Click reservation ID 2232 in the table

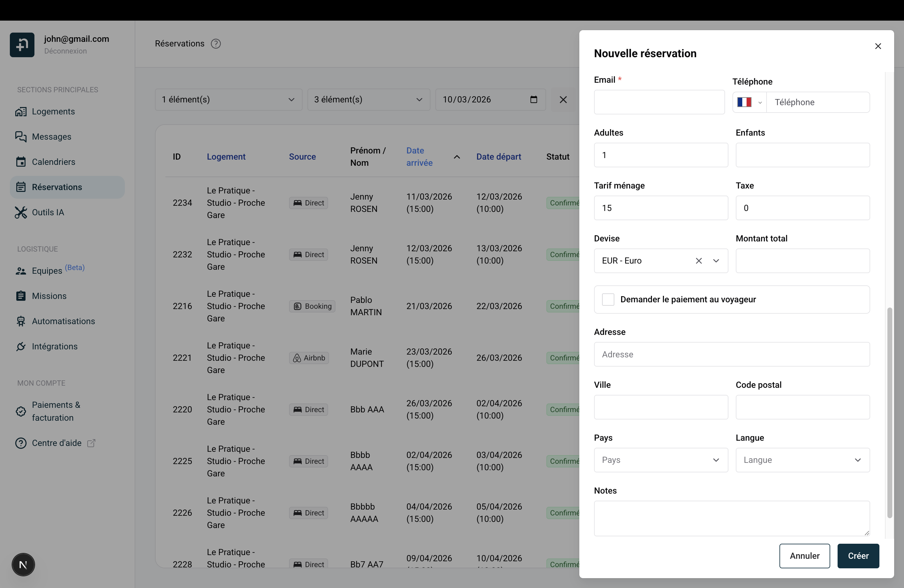pyautogui.click(x=182, y=255)
